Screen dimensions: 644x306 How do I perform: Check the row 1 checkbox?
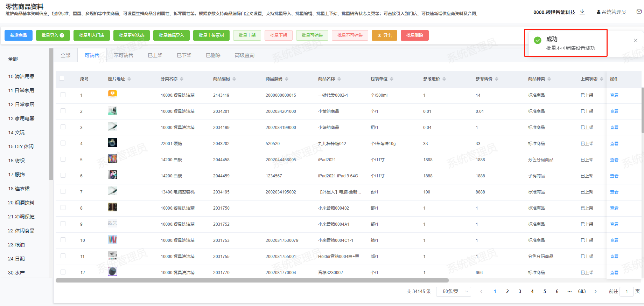click(x=63, y=95)
